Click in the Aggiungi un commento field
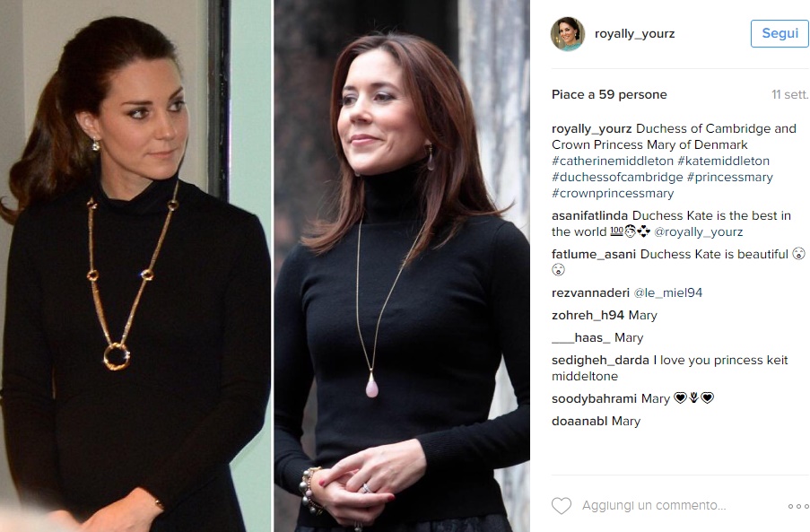This screenshot has width=810, height=532. coord(654,505)
